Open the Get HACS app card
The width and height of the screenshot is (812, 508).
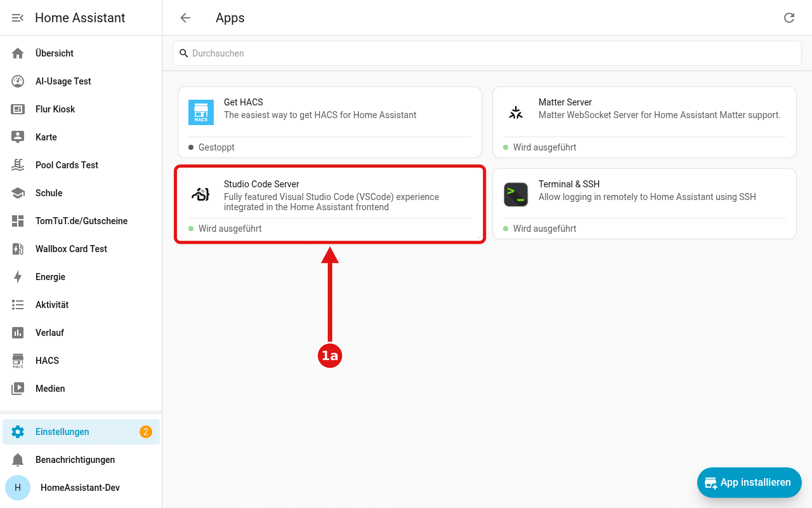coord(330,122)
